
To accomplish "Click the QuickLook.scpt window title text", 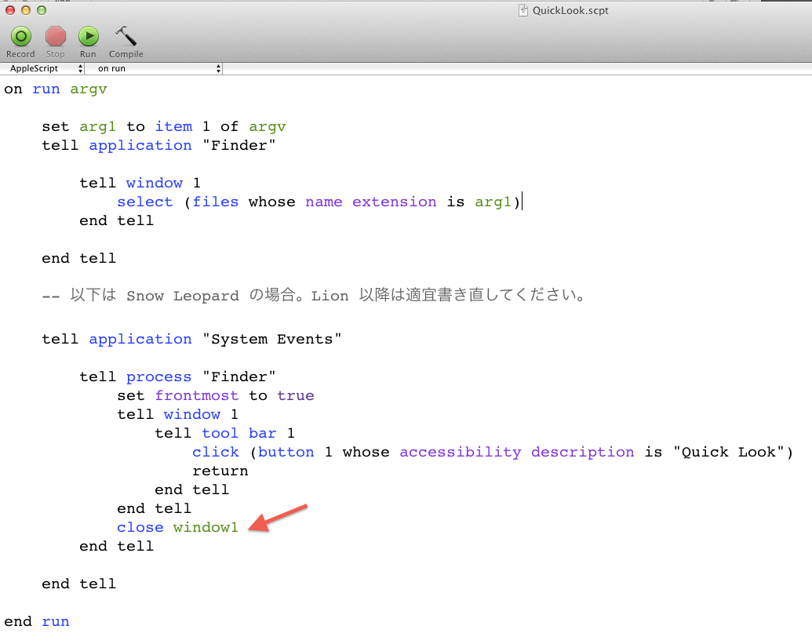I will tap(570, 11).
